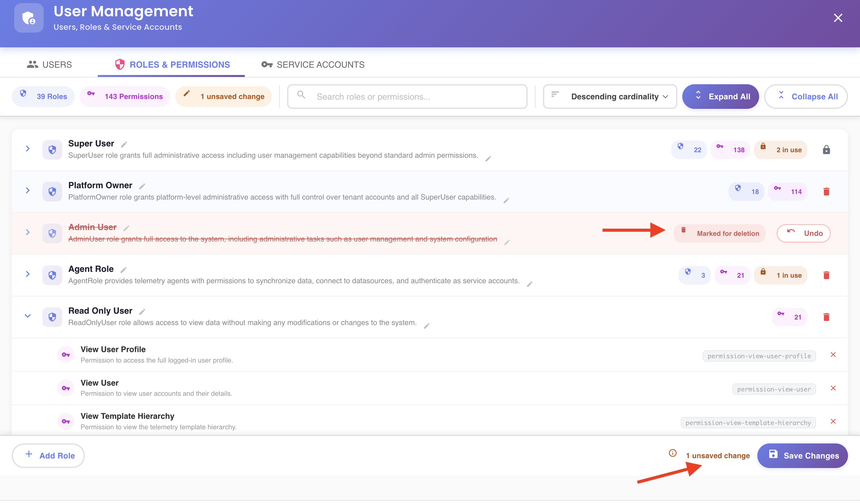860x504 pixels.
Task: Undo the Admin User deletion
Action: (x=804, y=233)
